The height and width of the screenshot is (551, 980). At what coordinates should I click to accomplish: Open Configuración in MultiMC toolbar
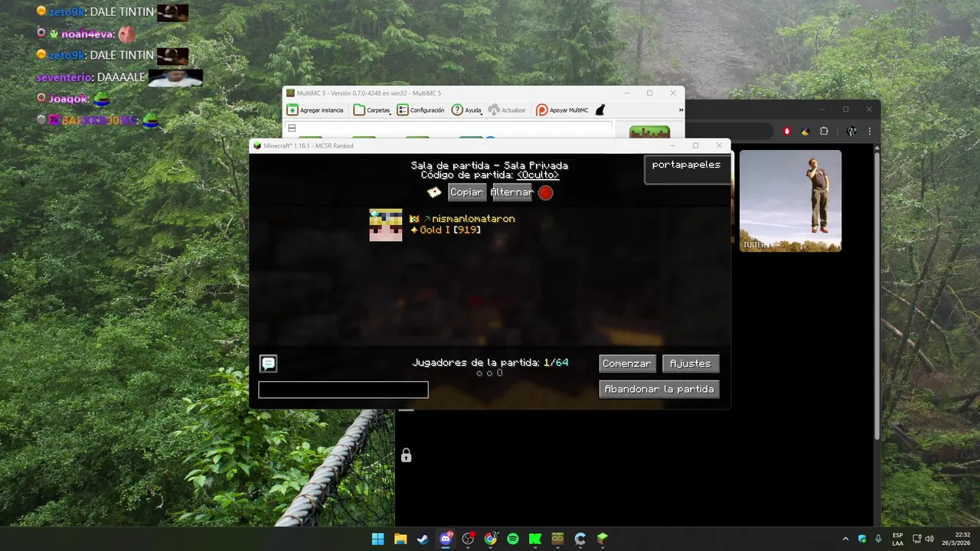pyautogui.click(x=420, y=110)
